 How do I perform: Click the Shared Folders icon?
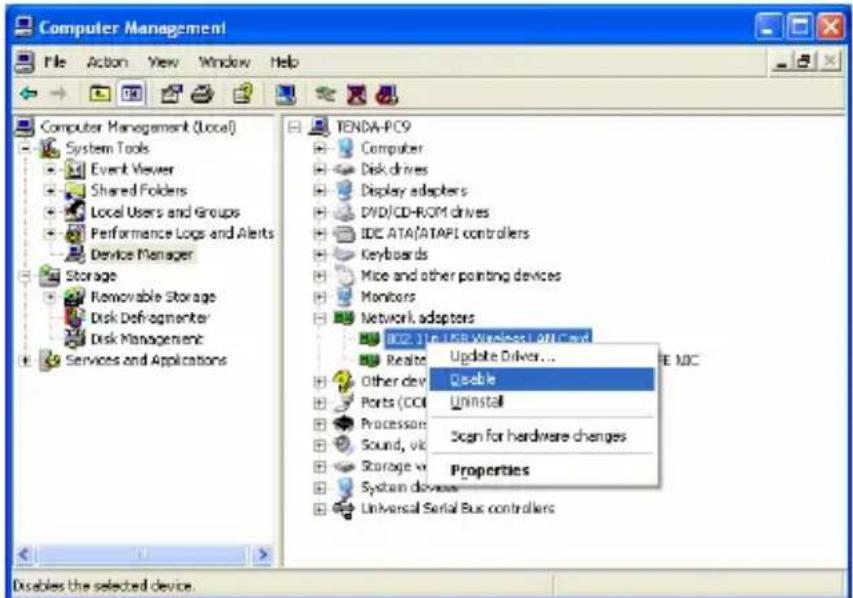point(75,191)
